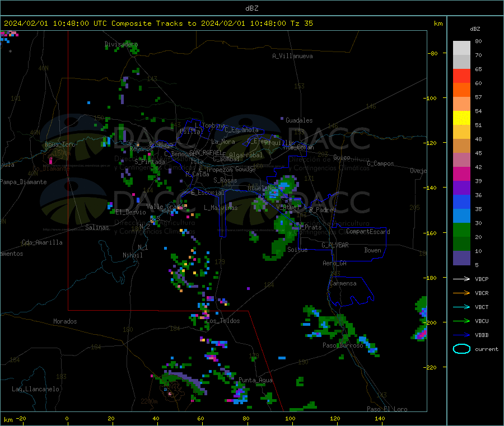Screen dimensions: 504x426
Task: Click the '140' km tick on bottom axis
Action: 380,418
